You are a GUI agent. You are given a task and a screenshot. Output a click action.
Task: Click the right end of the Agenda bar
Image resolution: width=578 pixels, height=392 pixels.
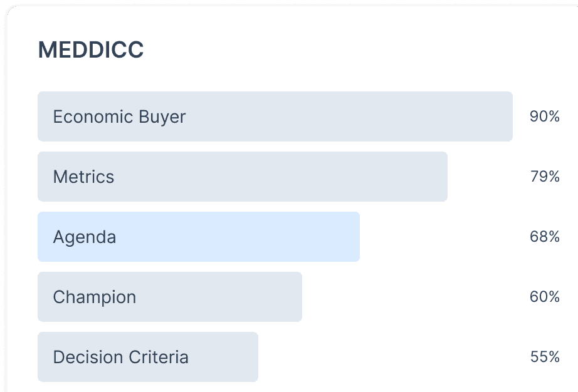(352, 237)
